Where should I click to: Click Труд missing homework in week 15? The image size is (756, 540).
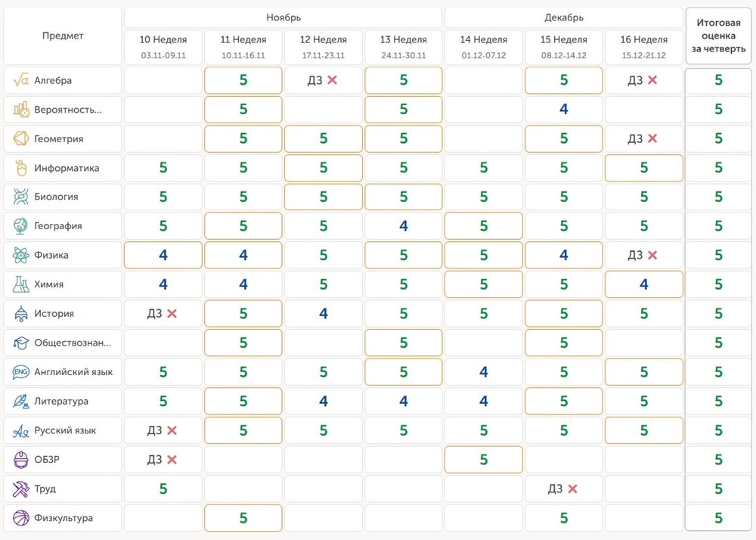coord(563,489)
